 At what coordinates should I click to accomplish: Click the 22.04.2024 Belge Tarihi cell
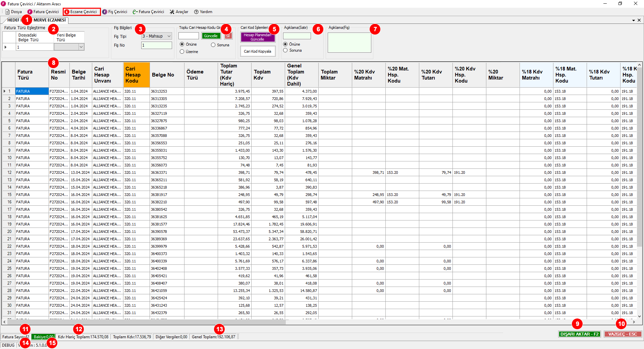[x=81, y=291]
